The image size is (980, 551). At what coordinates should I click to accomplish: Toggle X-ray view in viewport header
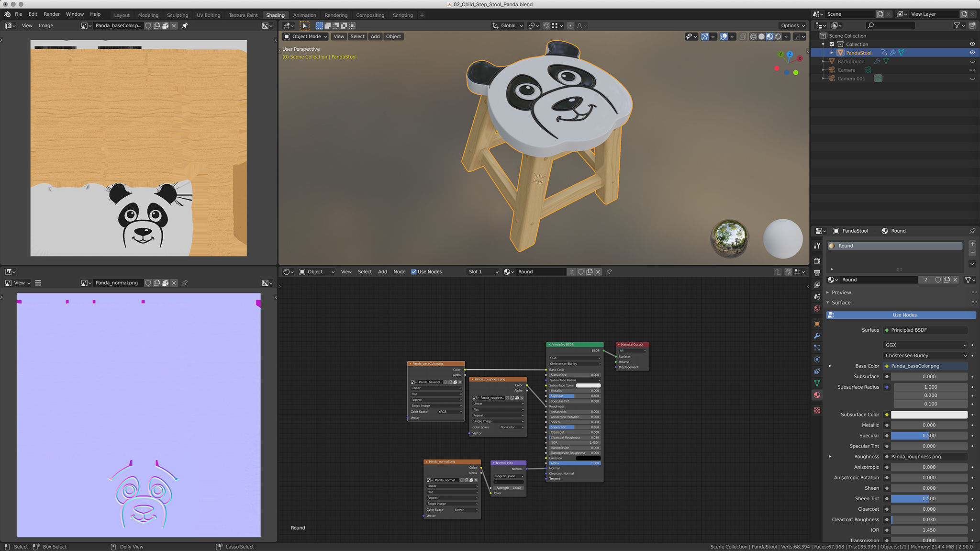(742, 37)
